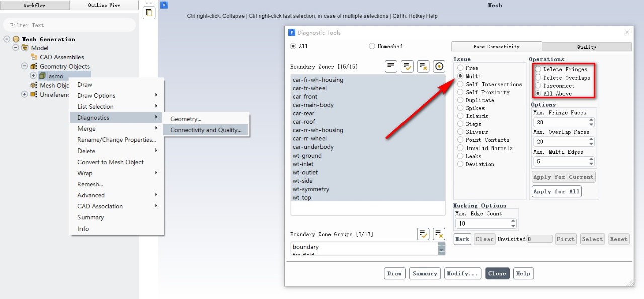
Task: Choose the Spikes issue option
Action: [x=460, y=108]
